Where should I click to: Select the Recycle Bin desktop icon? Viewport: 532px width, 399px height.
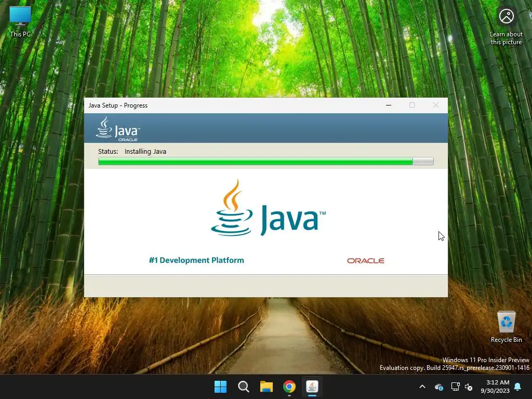(x=506, y=327)
